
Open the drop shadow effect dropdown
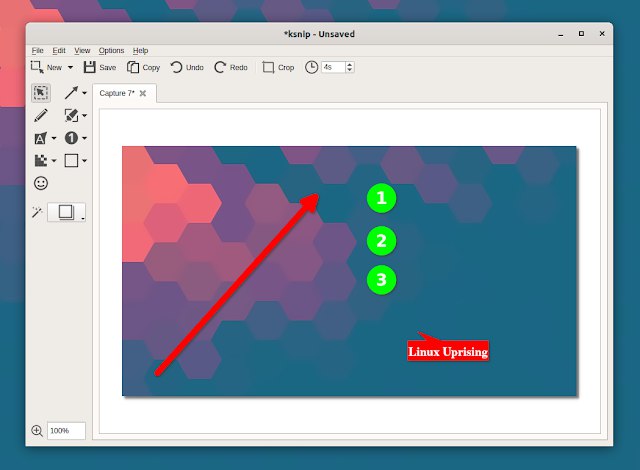click(67, 212)
